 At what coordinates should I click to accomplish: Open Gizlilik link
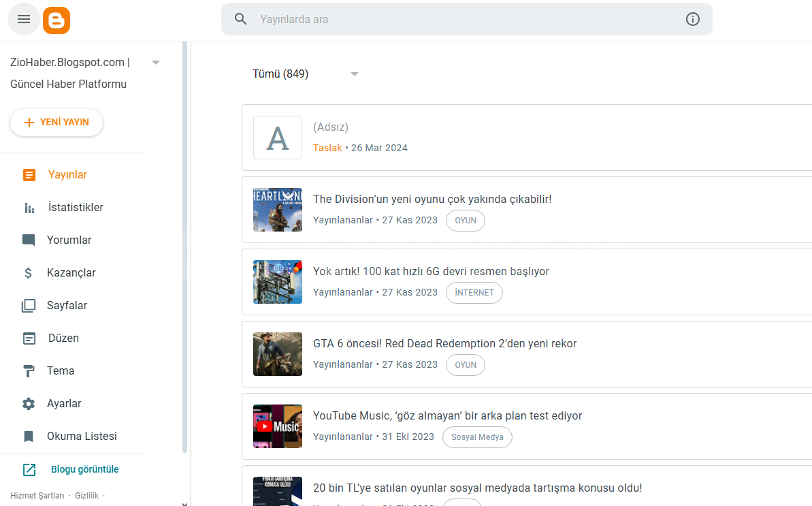[x=86, y=496]
